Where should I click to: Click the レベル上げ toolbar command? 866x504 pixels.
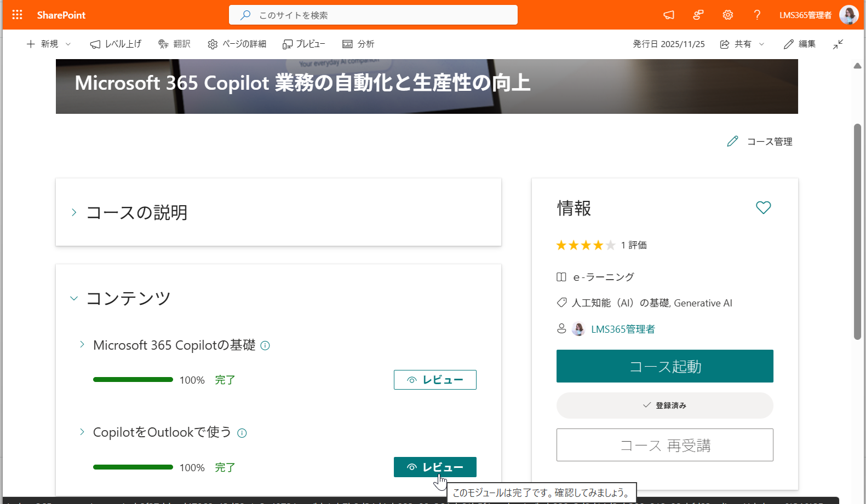(x=116, y=44)
